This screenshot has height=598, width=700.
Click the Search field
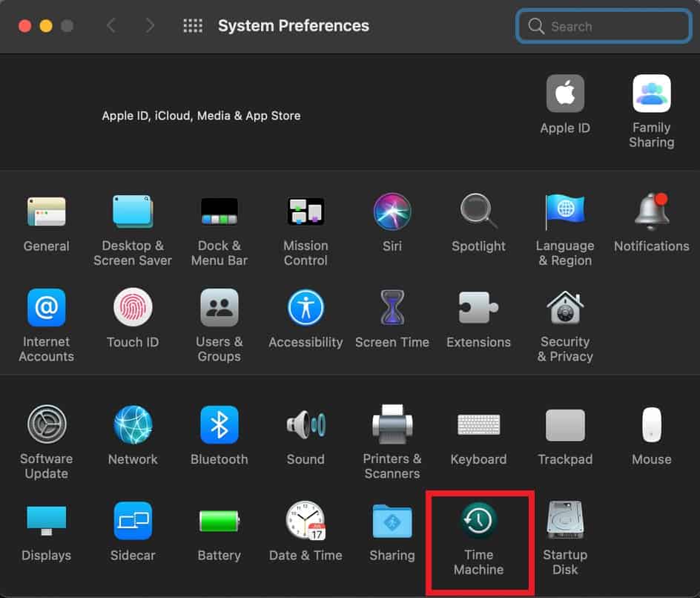pos(603,26)
